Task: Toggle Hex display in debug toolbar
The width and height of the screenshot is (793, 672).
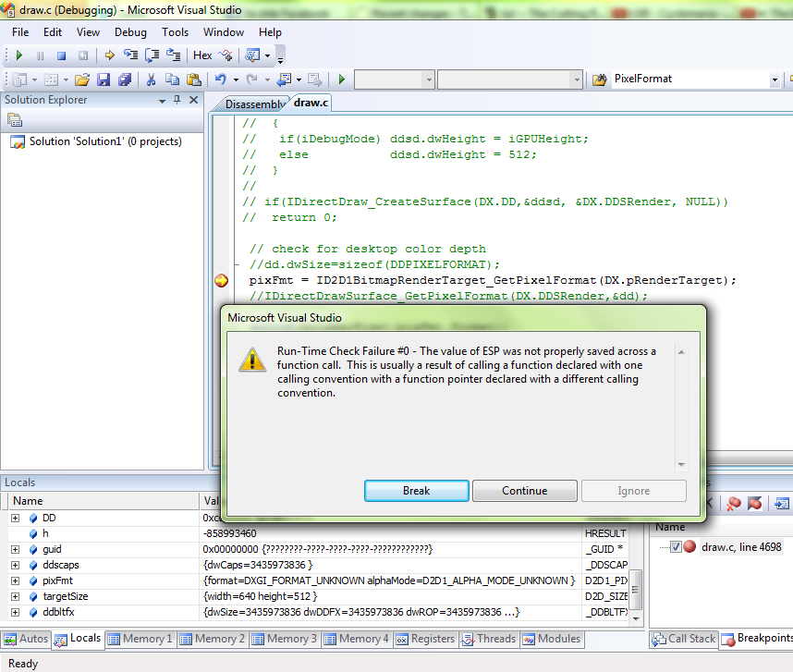Action: click(202, 55)
